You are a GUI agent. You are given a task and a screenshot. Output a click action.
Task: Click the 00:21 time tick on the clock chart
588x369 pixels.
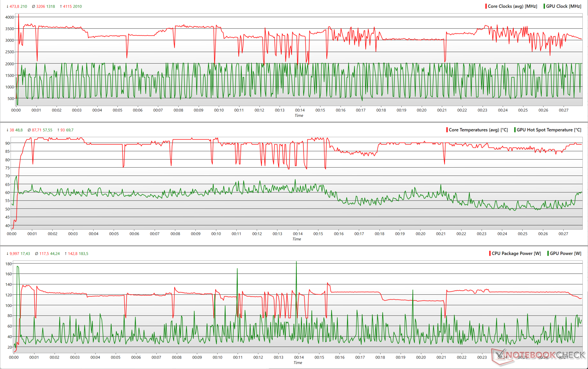click(442, 110)
